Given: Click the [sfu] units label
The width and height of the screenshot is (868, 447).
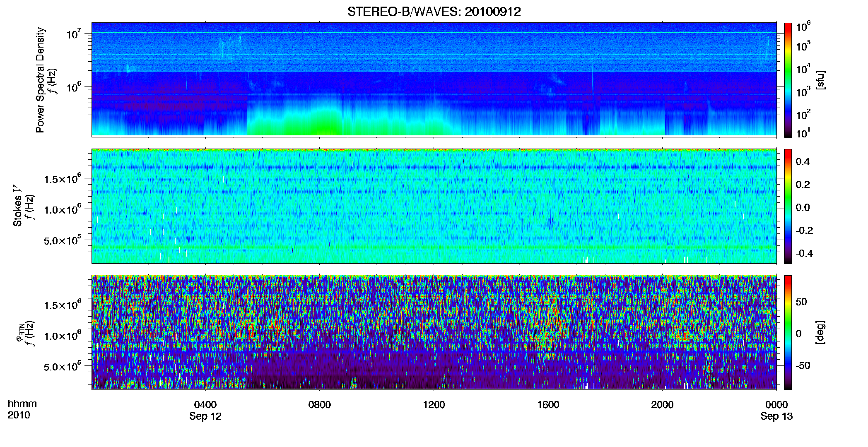Looking at the screenshot, I should coord(820,80).
